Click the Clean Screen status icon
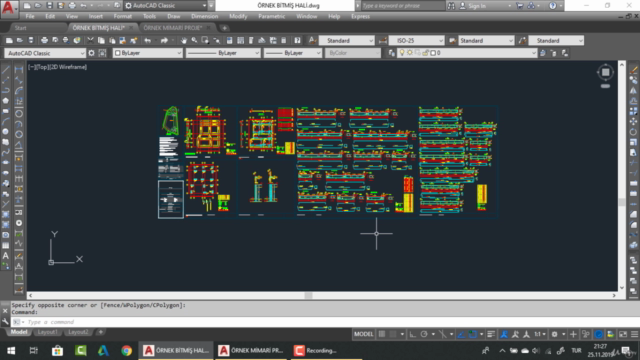 tap(623, 334)
